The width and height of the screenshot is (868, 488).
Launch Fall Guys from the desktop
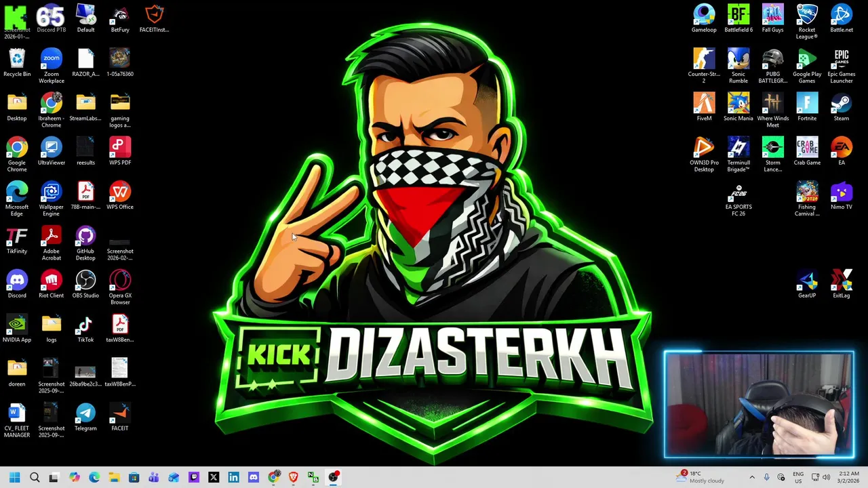(772, 18)
